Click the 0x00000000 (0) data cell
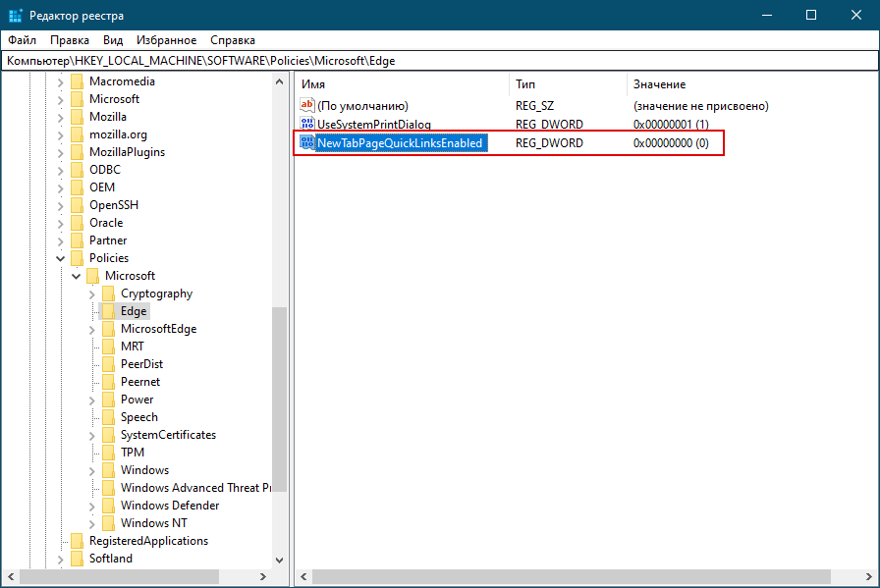This screenshot has width=880, height=588. (x=671, y=143)
